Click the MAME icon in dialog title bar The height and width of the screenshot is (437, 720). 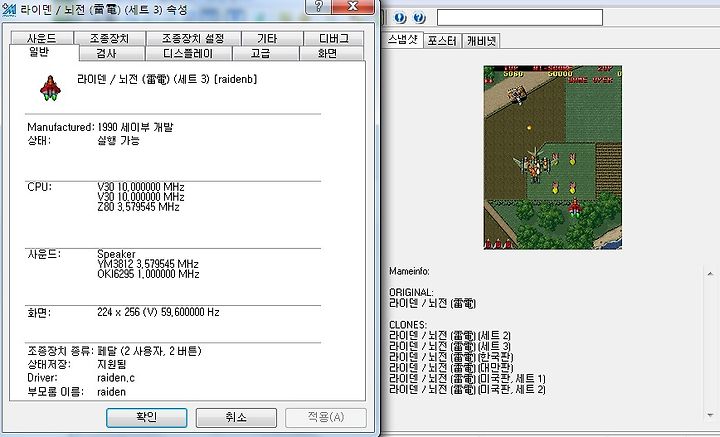point(9,9)
